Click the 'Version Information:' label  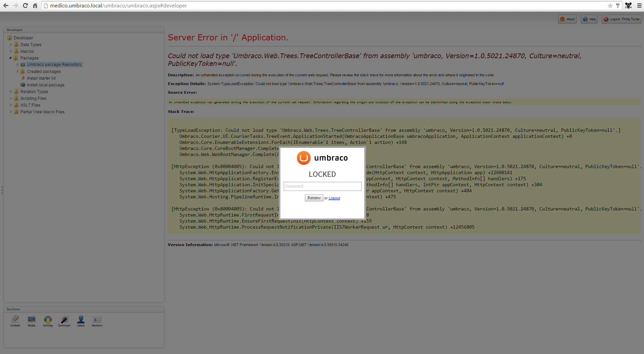pyautogui.click(x=190, y=245)
